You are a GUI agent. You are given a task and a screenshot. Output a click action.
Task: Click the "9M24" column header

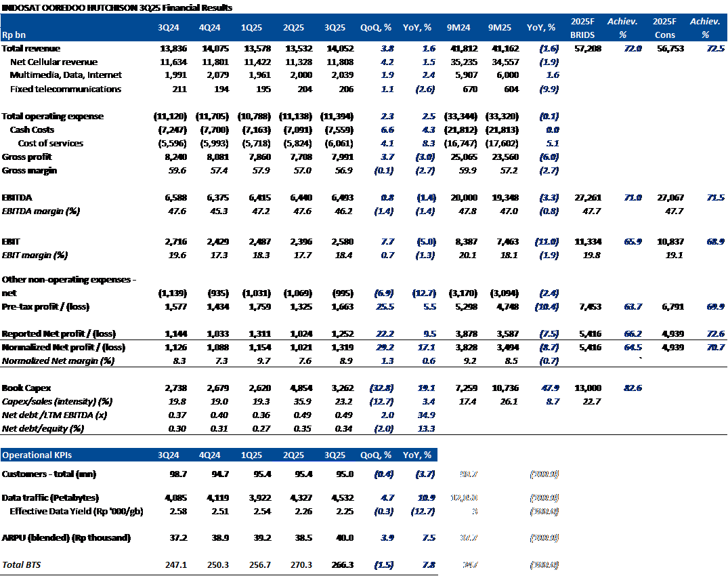(458, 28)
